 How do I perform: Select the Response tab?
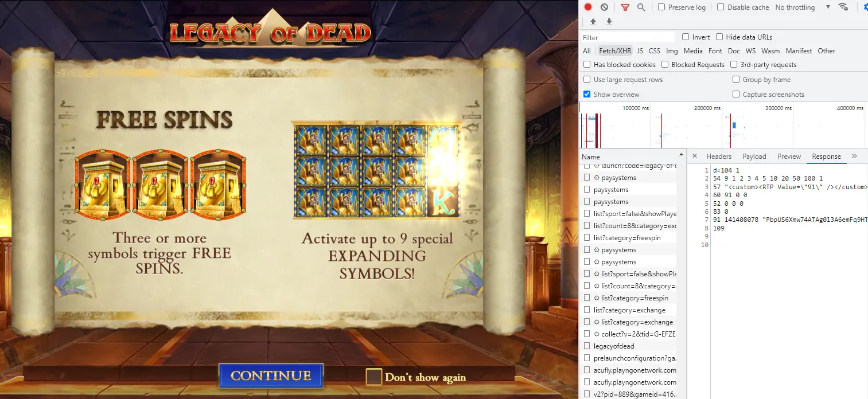[826, 157]
